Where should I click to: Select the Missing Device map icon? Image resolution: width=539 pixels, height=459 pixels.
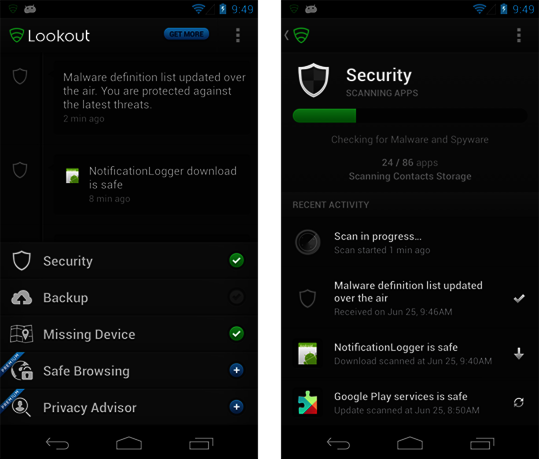coord(21,334)
